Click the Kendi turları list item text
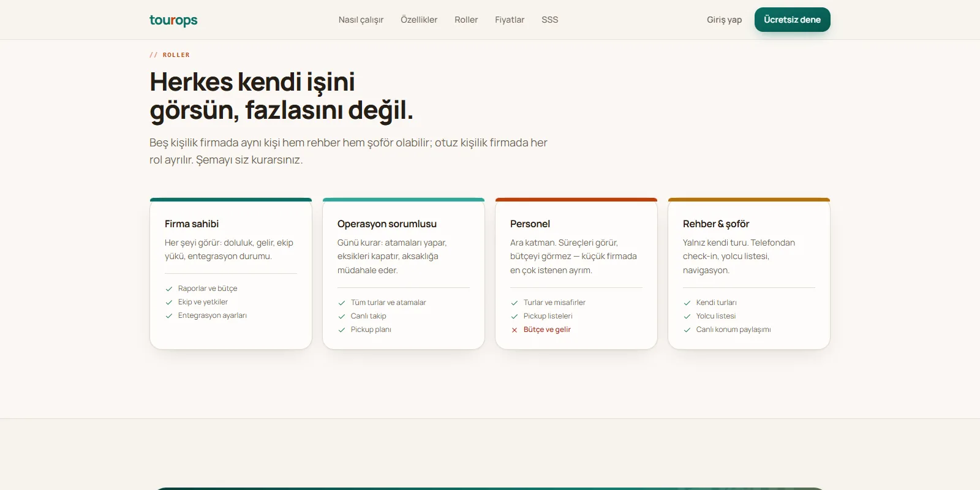The height and width of the screenshot is (490, 980). pyautogui.click(x=717, y=303)
